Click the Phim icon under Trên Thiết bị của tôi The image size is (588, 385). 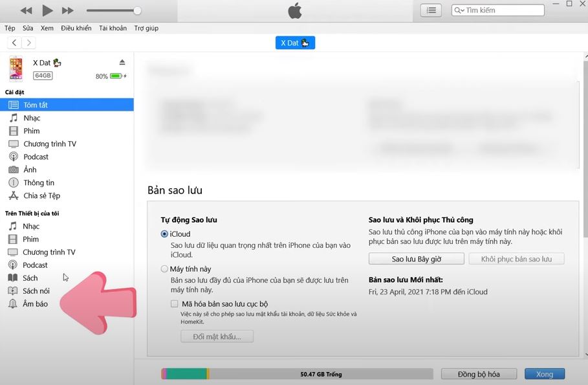(13, 239)
